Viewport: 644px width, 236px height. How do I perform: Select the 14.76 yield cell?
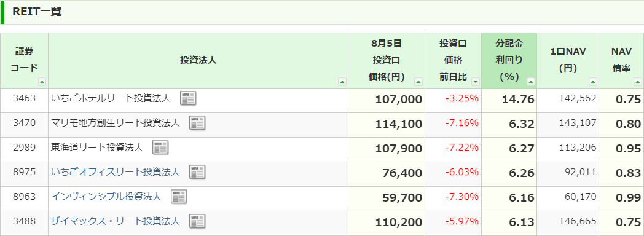point(509,100)
